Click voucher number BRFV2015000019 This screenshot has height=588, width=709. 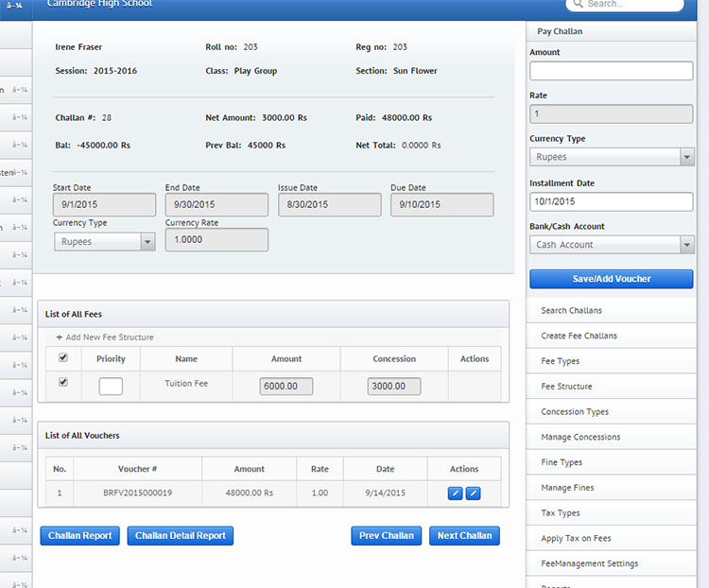point(137,493)
